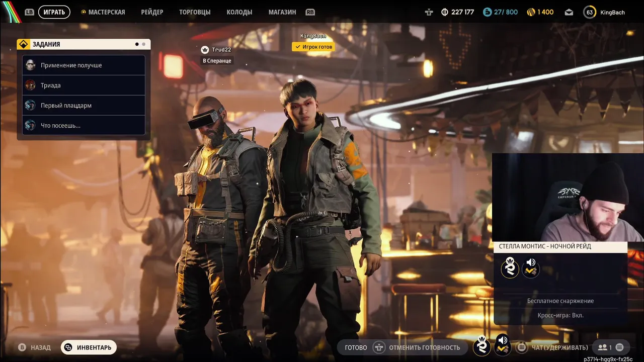This screenshot has width=644, height=362.
Task: Click the Бесплатное снаряжение label
Action: click(560, 301)
